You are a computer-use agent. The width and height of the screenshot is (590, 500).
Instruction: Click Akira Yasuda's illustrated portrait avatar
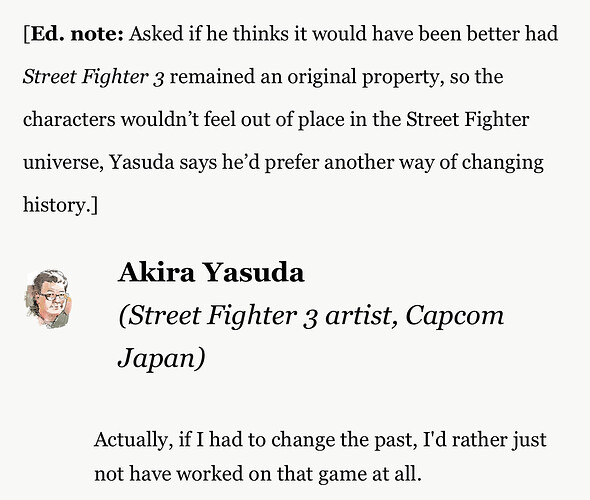pyautogui.click(x=48, y=299)
